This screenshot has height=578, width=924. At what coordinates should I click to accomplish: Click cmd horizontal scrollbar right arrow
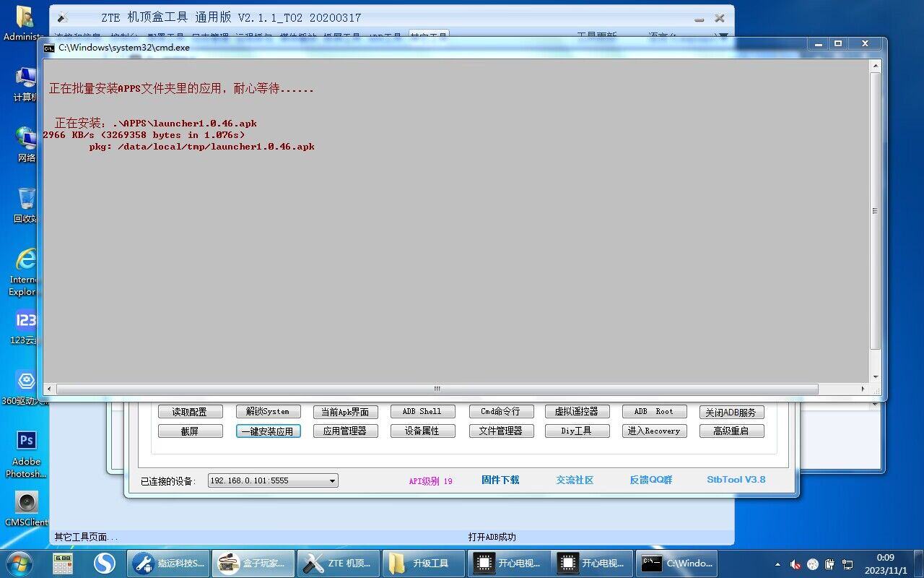[x=863, y=389]
